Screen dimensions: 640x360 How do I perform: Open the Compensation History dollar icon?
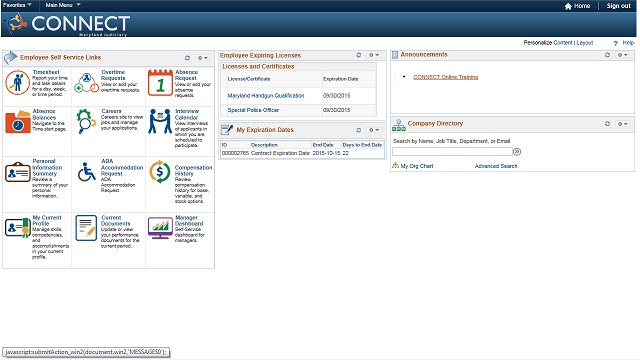[160, 172]
